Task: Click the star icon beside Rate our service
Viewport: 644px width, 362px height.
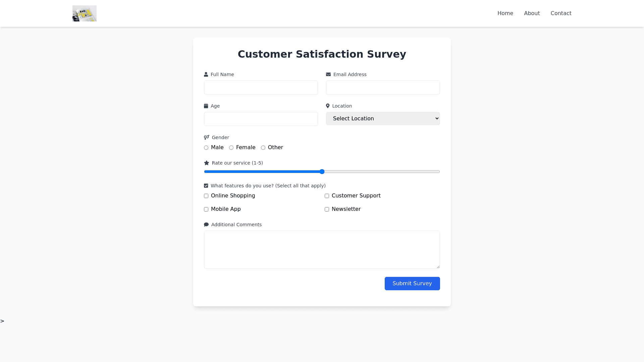Action: pos(207,163)
